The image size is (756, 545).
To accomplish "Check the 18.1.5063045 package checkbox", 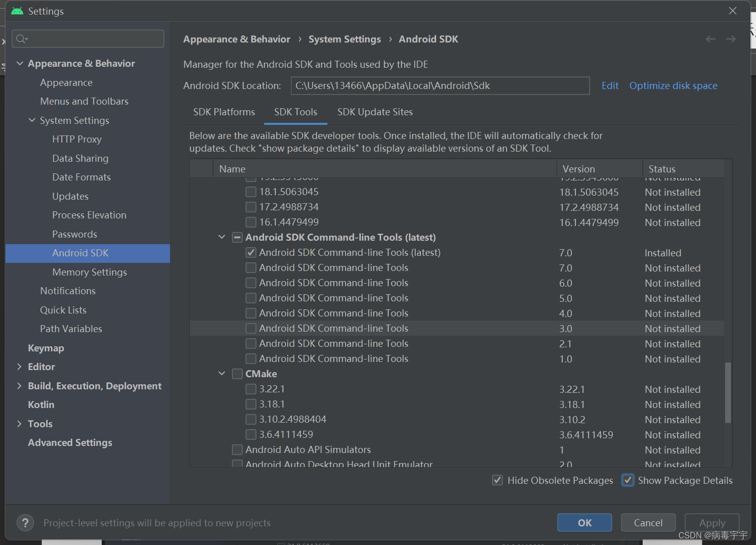I will [x=250, y=192].
